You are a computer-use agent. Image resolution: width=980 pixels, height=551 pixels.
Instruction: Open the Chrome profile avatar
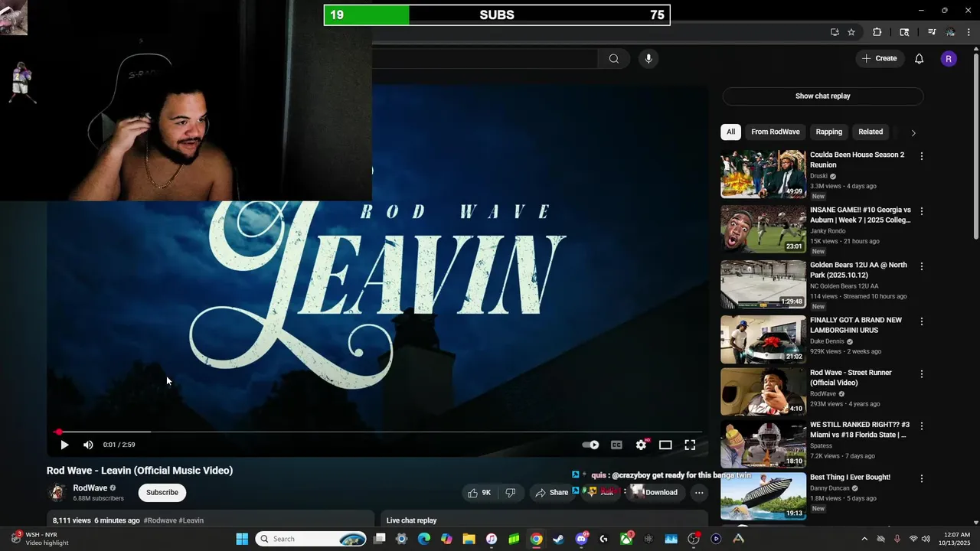pos(950,32)
